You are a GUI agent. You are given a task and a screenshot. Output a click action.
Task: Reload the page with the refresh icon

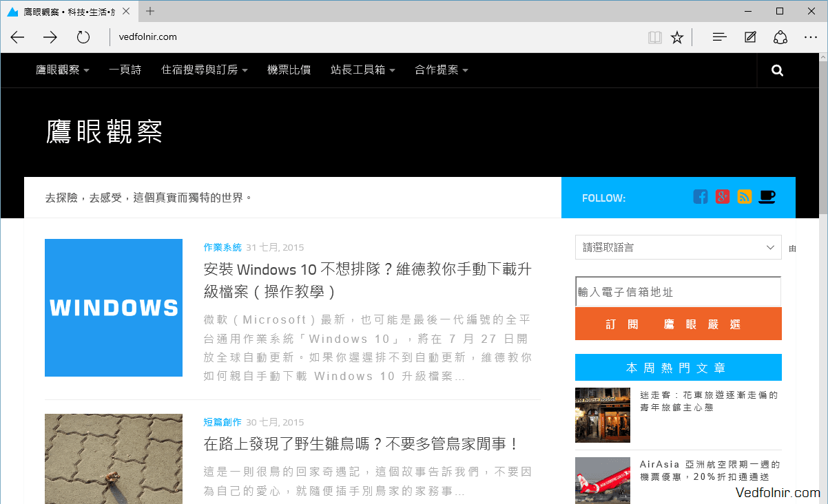(83, 37)
